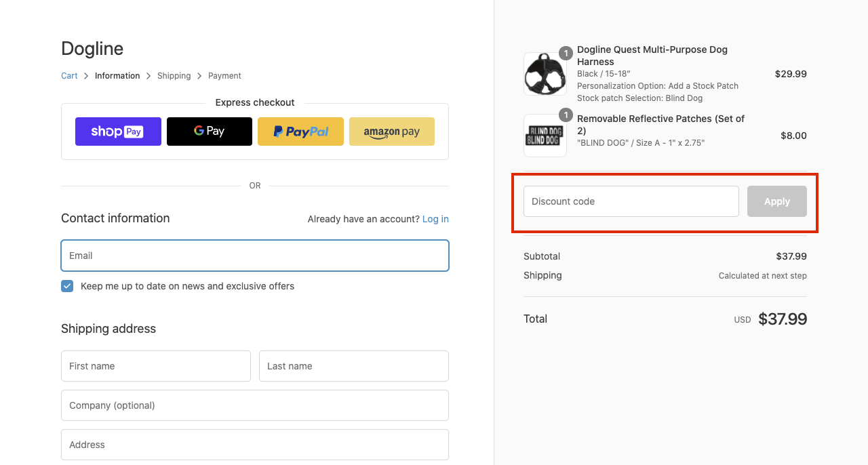The height and width of the screenshot is (465, 868).
Task: Choose Amazon Pay express checkout
Action: coord(392,132)
